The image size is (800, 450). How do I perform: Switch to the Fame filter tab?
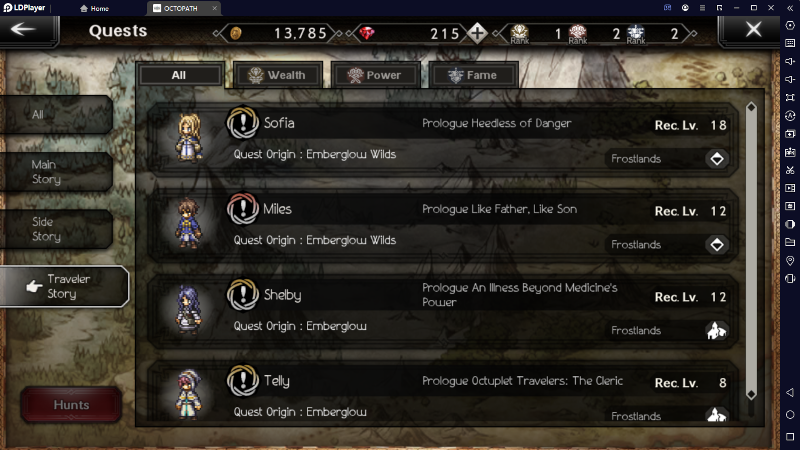tap(474, 75)
